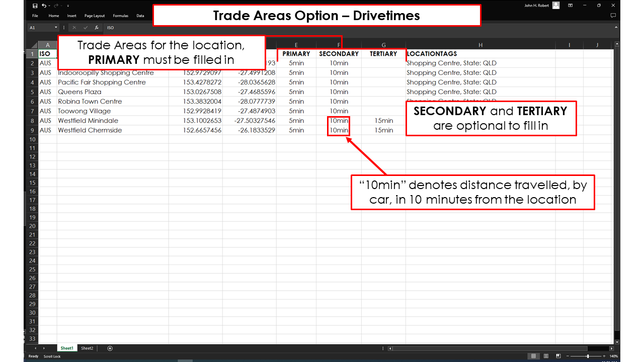
Task: Switch to Page Break Preview icon
Action: pyautogui.click(x=558, y=356)
